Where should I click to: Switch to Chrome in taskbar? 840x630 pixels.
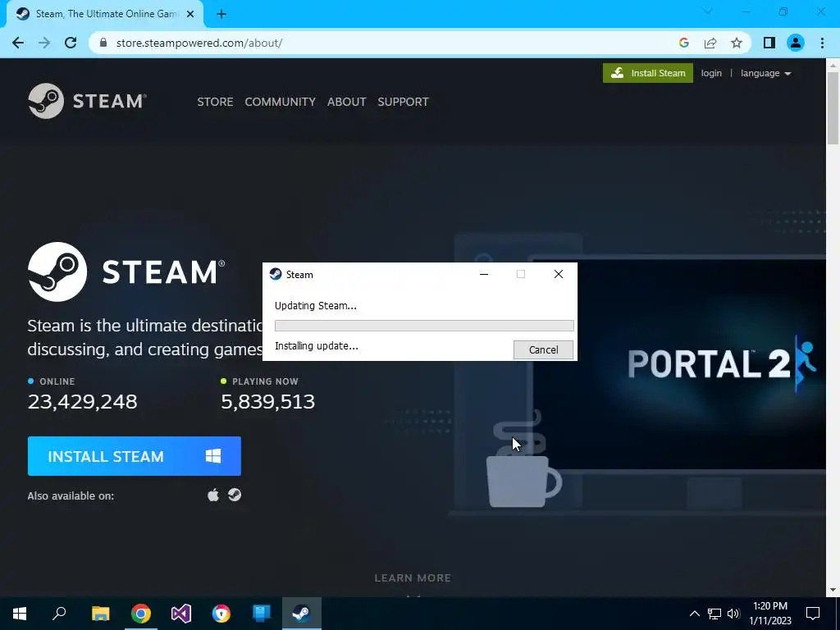141,614
